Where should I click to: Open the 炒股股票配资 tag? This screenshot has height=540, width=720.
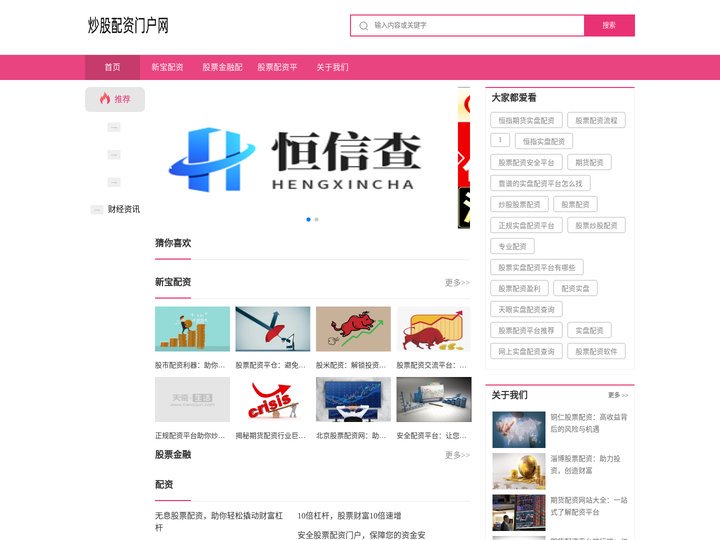pyautogui.click(x=519, y=204)
